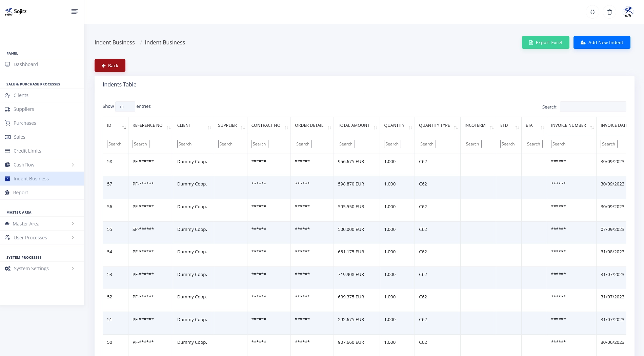This screenshot has height=356, width=644.
Task: Expand the CashFlow submenu chevron
Action: click(73, 165)
